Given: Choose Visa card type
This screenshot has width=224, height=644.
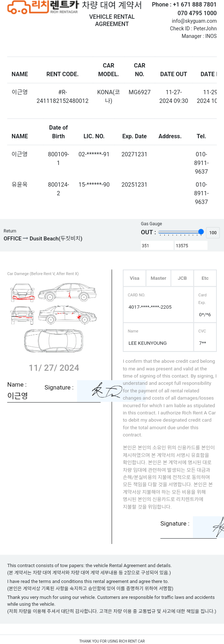Looking at the screenshot, I should [x=134, y=278].
